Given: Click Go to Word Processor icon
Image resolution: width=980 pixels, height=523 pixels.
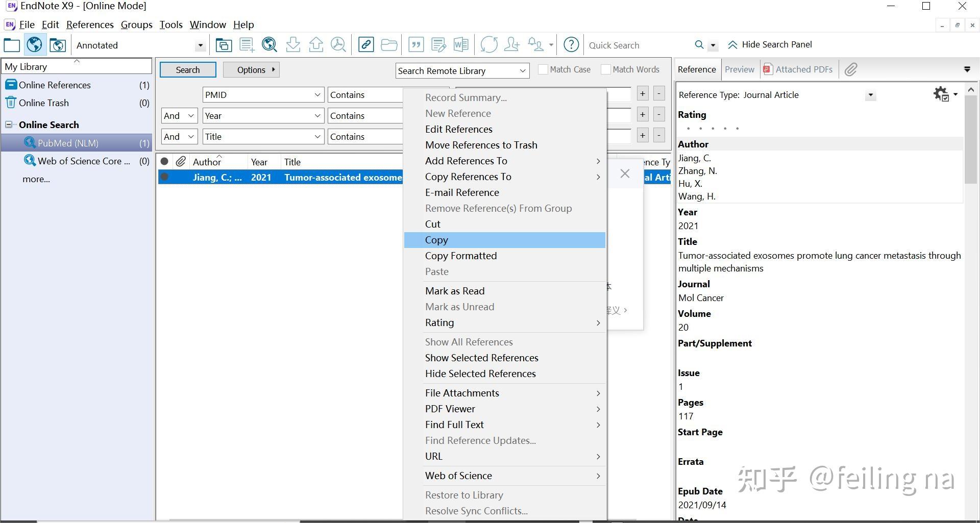Looking at the screenshot, I should (461, 45).
